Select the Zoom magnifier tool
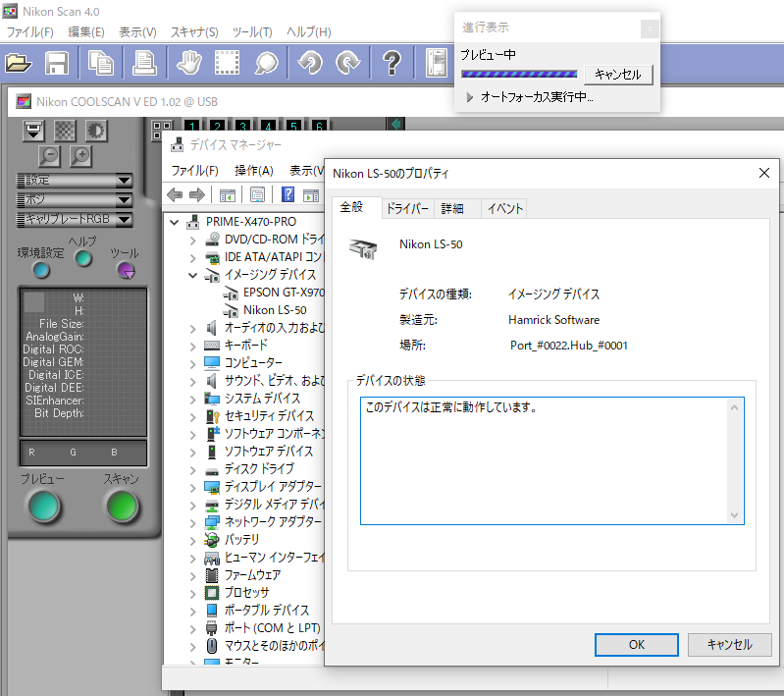 (x=267, y=64)
